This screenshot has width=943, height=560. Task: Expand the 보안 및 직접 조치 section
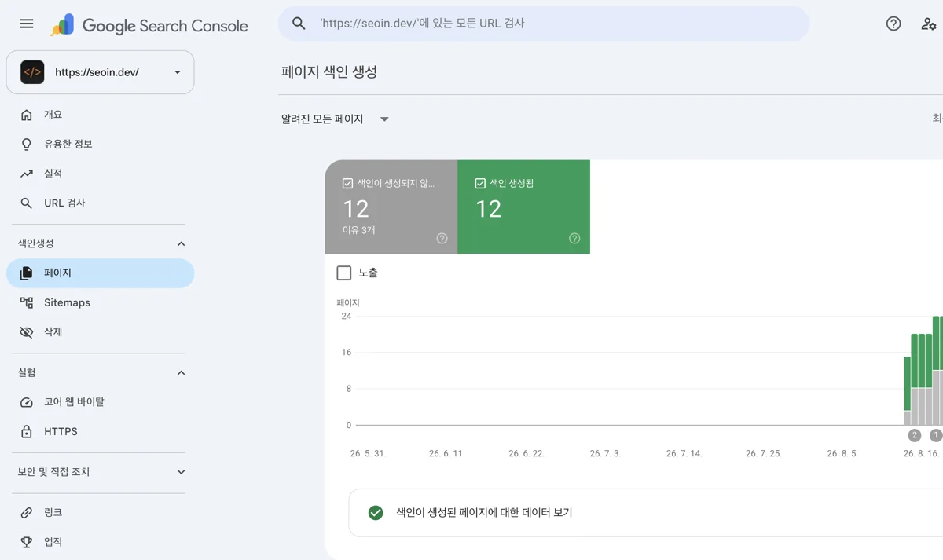pyautogui.click(x=181, y=472)
